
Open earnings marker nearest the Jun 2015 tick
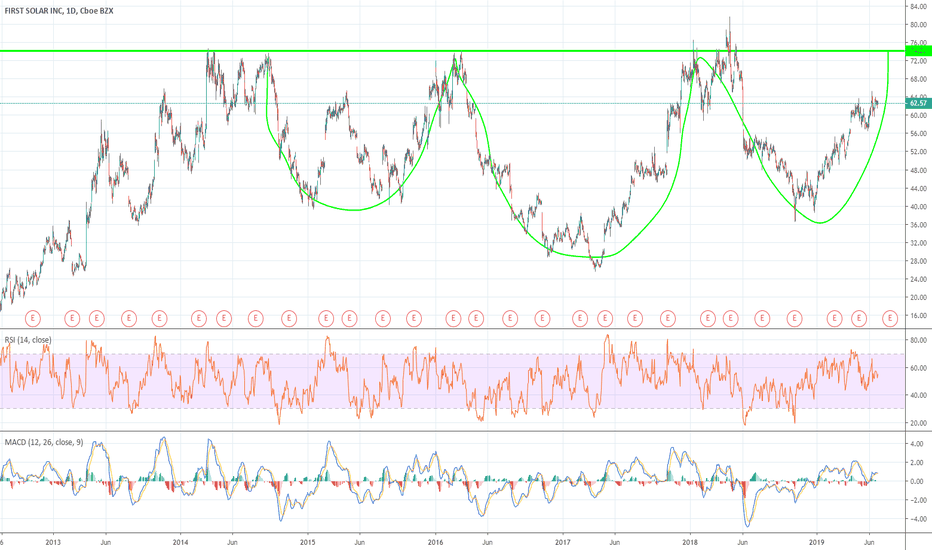coord(350,319)
